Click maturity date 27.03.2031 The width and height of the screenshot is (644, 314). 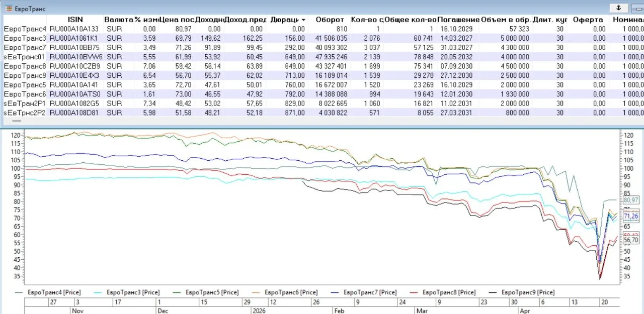[x=457, y=113]
